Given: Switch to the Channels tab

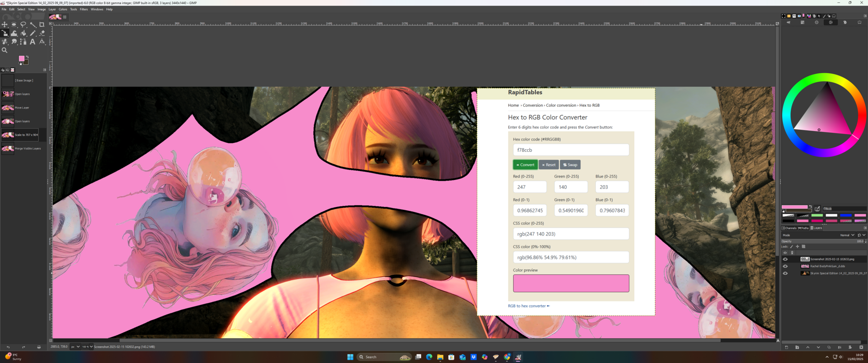Looking at the screenshot, I should pos(789,228).
